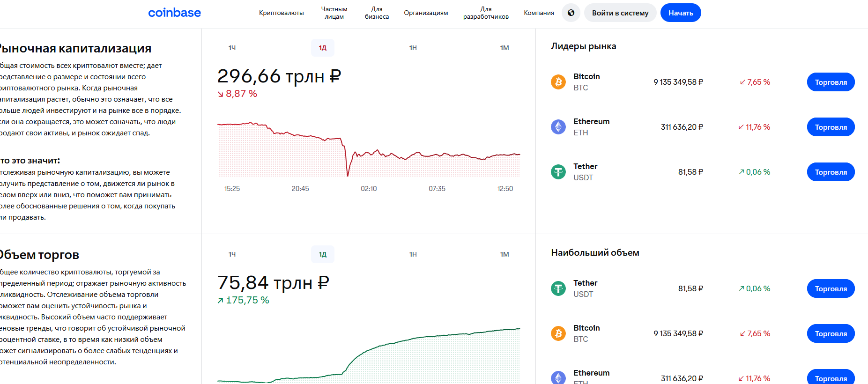Open the Организациям menu

(426, 13)
